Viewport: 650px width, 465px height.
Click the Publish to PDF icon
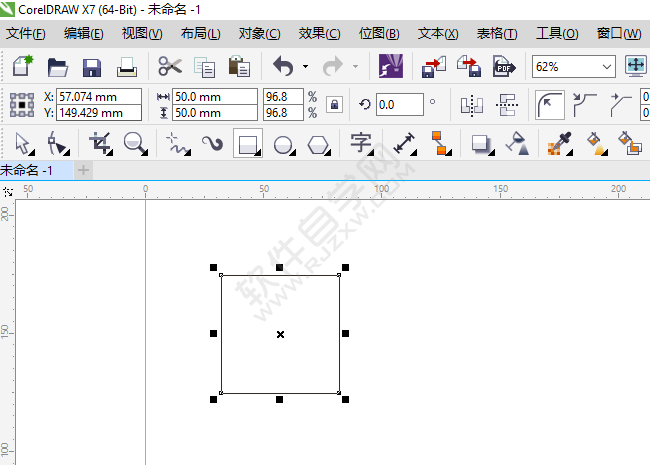point(502,67)
